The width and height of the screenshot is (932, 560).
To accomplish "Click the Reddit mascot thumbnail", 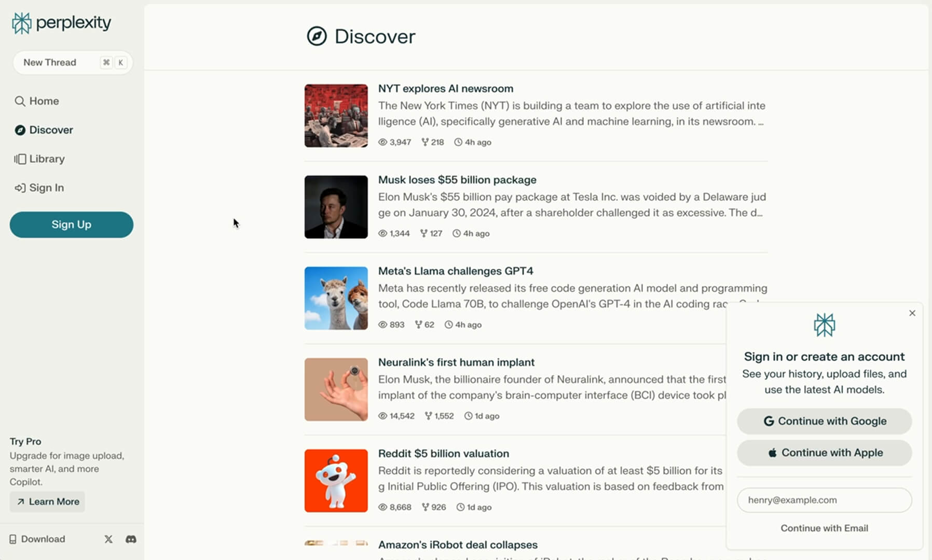I will (x=336, y=480).
